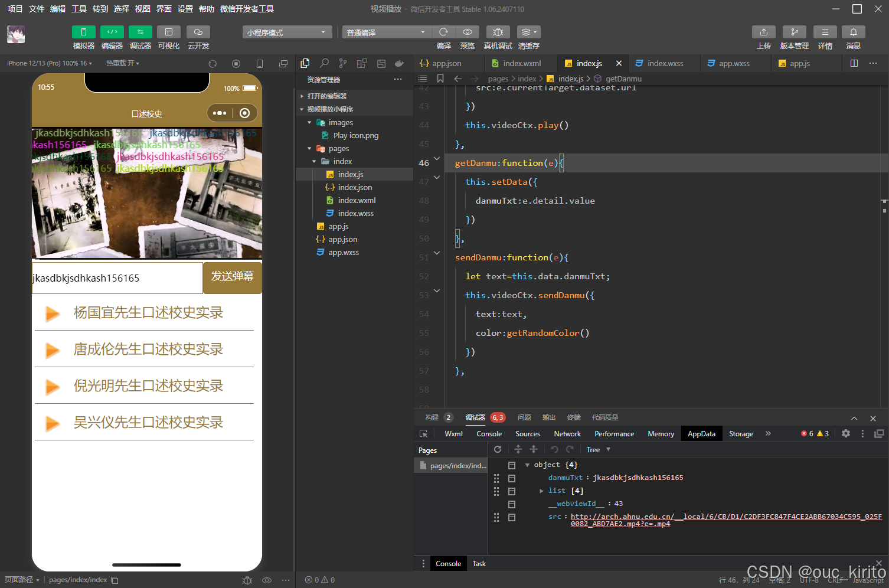Toggle the 编辑器 editor panel button

[x=112, y=32]
